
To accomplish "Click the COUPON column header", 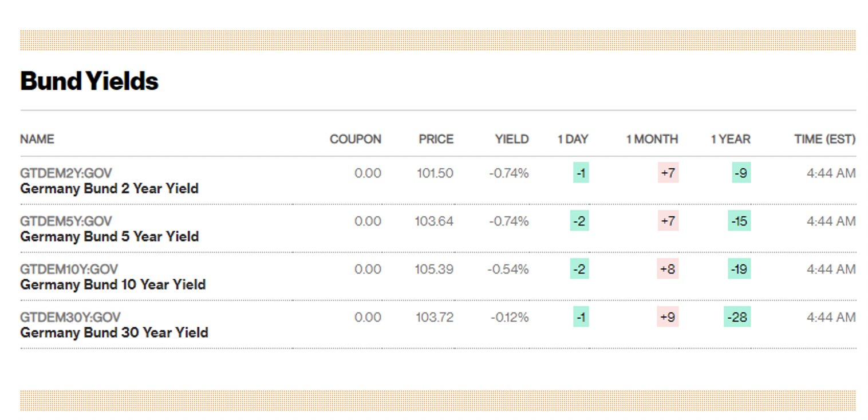I will pyautogui.click(x=355, y=139).
